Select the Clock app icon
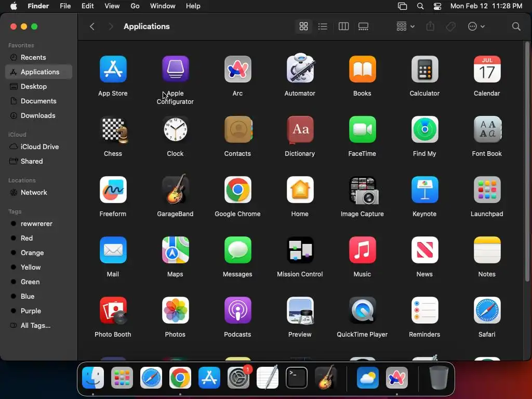The height and width of the screenshot is (399, 532). [x=176, y=129]
